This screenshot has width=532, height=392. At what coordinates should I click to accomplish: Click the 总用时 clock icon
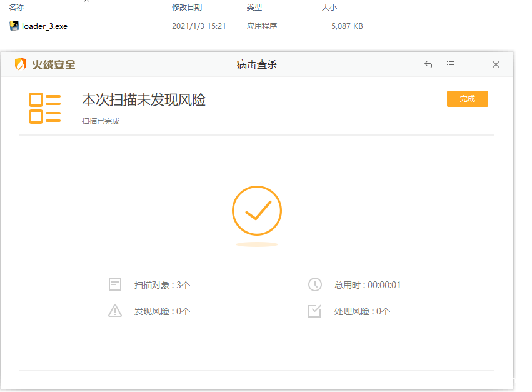pos(315,284)
